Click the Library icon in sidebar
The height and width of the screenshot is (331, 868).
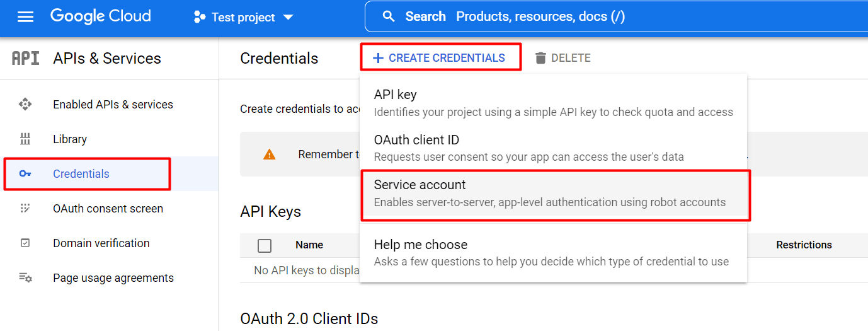point(25,139)
